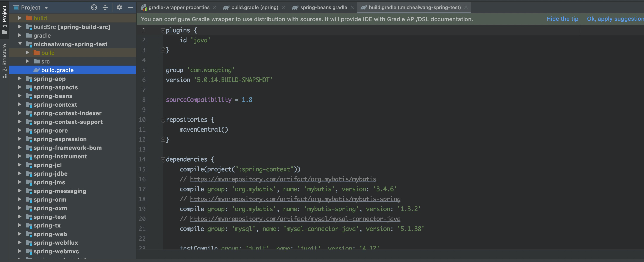644x262 pixels.
Task: Expand the spring-beans module
Action: pos(20,96)
